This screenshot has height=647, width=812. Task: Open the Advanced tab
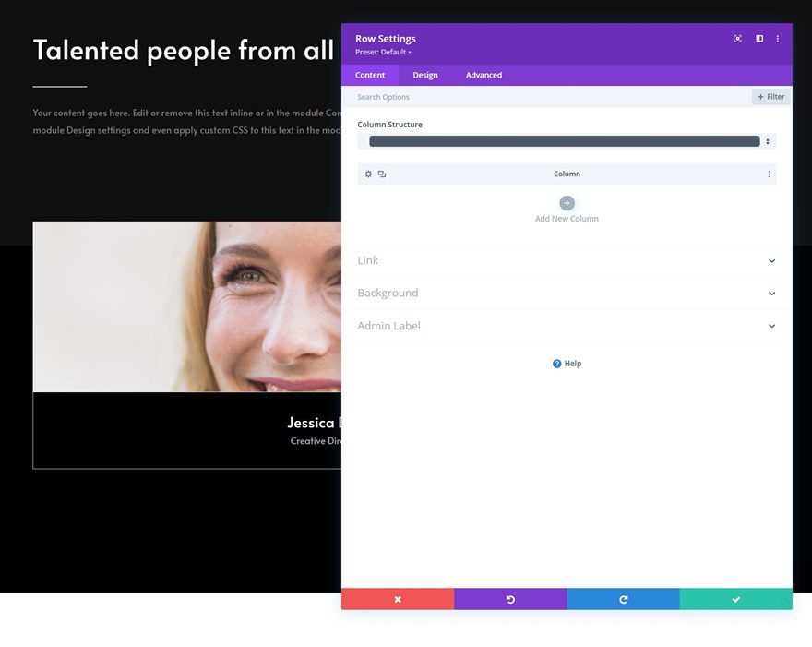(x=483, y=75)
